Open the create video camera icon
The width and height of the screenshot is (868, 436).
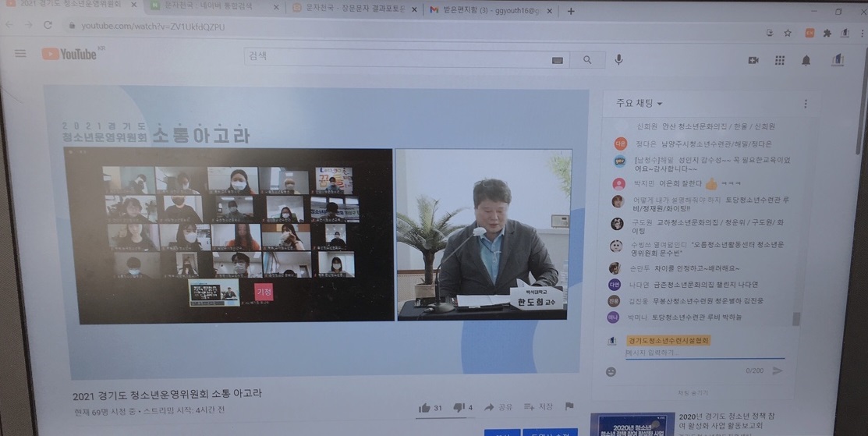[x=753, y=60]
